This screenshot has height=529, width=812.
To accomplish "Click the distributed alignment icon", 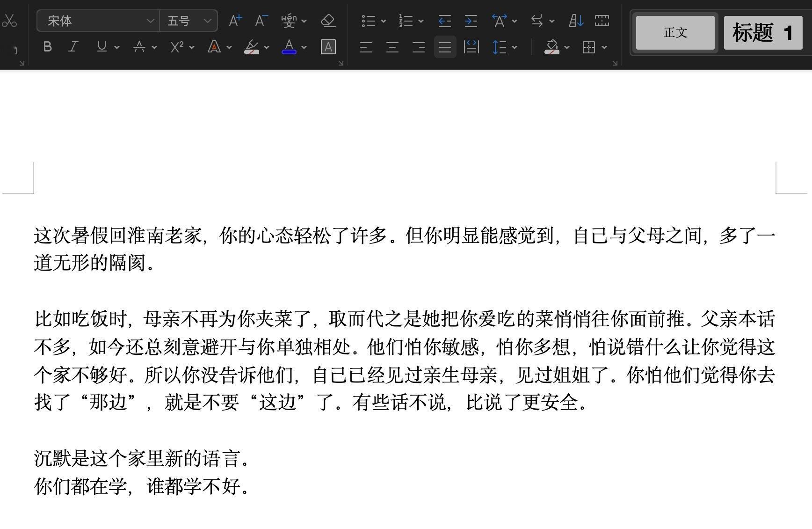I will [x=471, y=47].
